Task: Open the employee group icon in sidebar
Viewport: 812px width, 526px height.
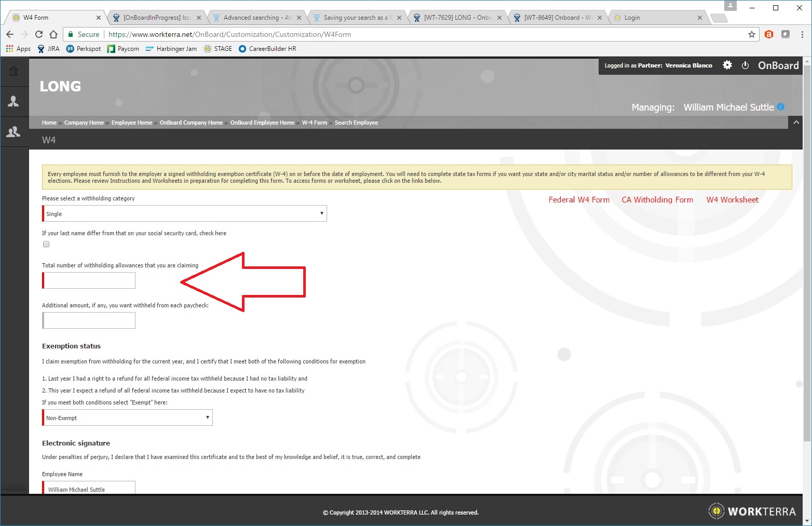Action: (x=13, y=132)
